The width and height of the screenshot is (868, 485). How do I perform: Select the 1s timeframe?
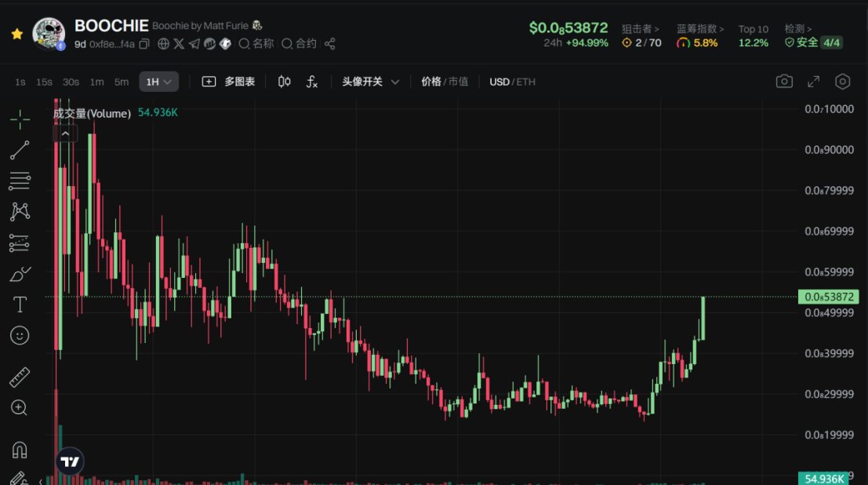click(x=20, y=82)
